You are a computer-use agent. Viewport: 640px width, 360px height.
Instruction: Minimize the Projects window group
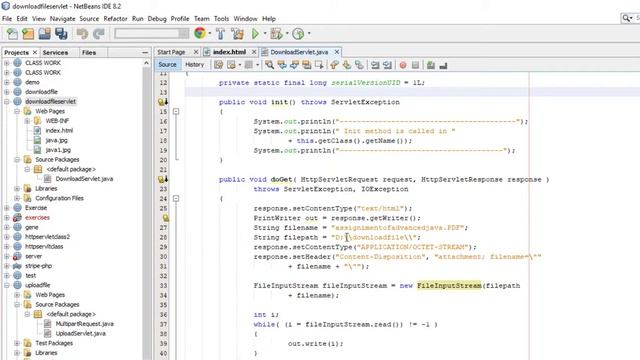[x=145, y=52]
